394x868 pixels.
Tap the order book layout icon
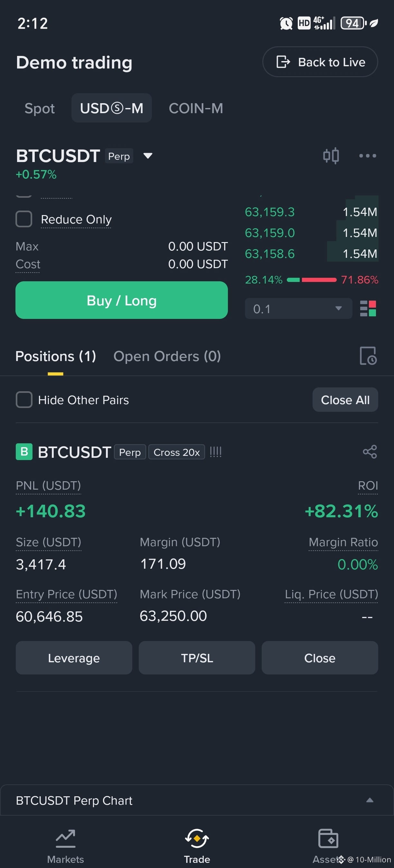pos(368,308)
